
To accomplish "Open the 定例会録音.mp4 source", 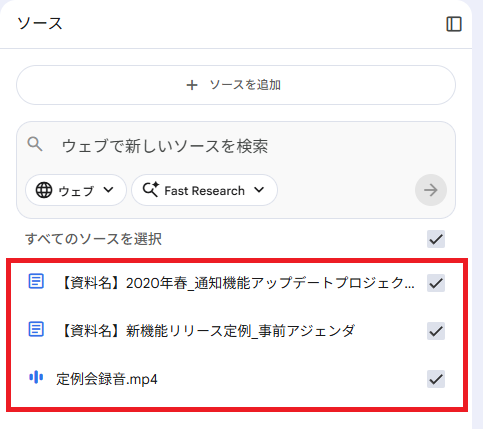I will point(107,379).
